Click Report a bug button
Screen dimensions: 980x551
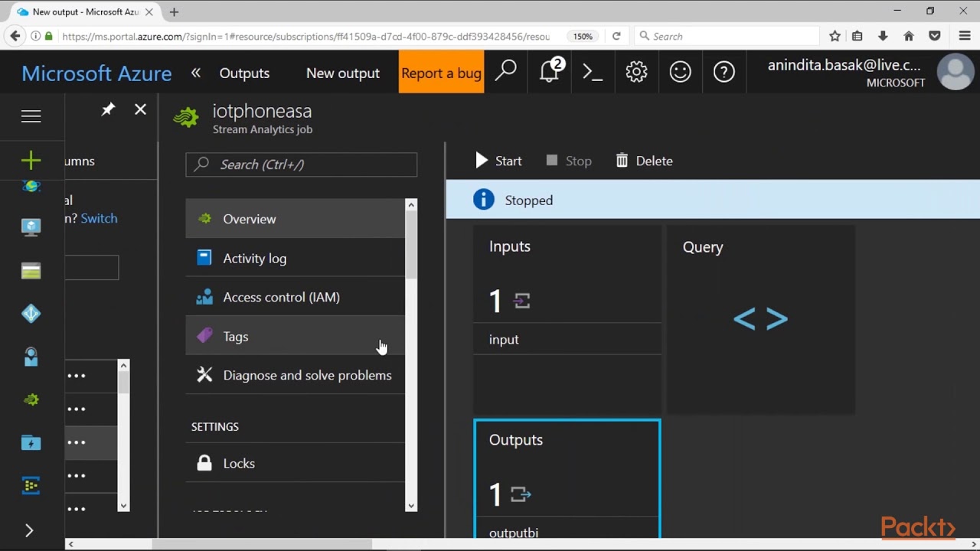441,72
